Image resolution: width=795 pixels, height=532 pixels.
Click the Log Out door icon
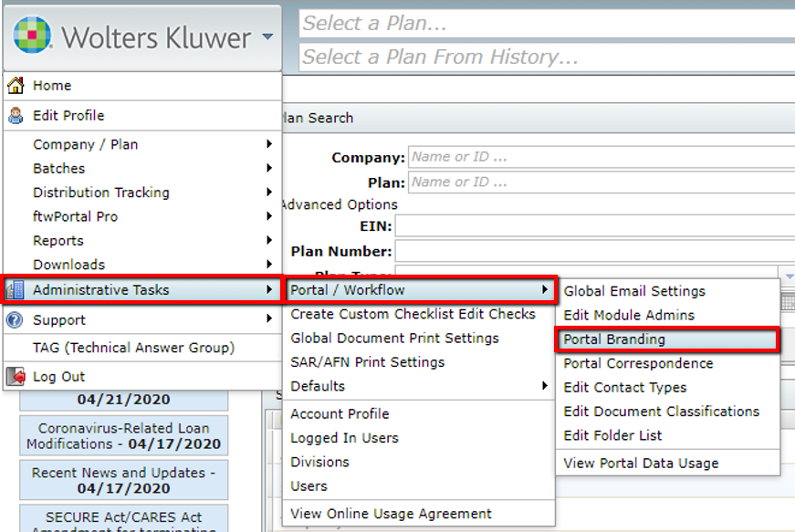point(16,377)
